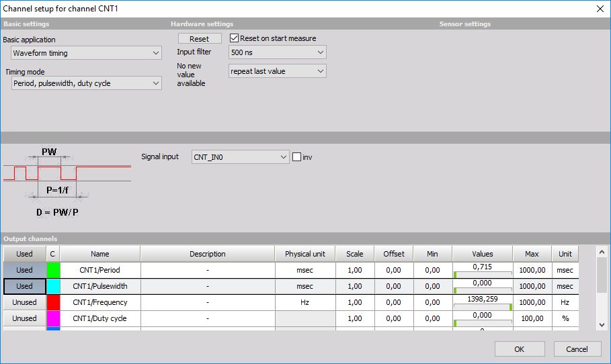611x364 pixels.
Task: Click the Name column header
Action: (x=100, y=254)
